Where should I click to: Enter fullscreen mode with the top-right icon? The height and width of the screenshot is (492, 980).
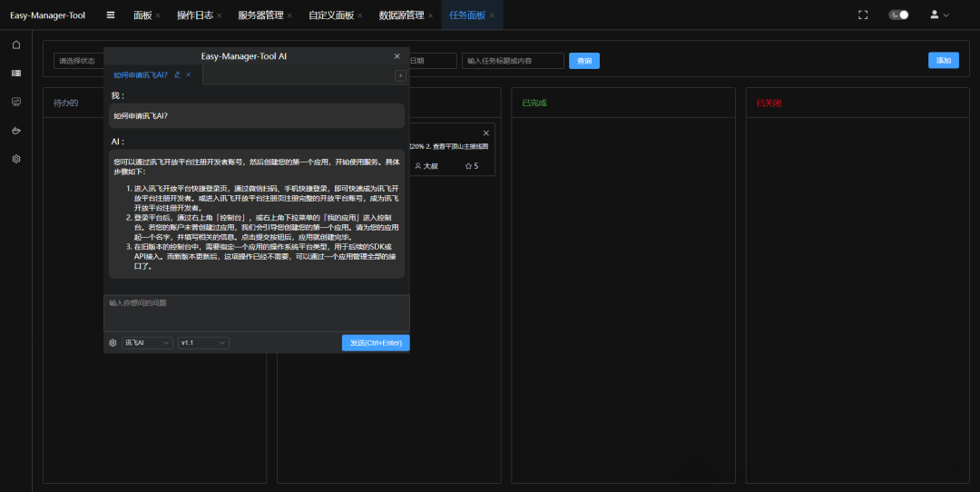(863, 15)
